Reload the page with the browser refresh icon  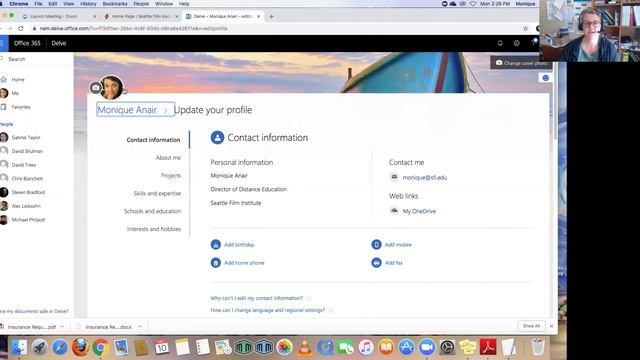point(21,28)
